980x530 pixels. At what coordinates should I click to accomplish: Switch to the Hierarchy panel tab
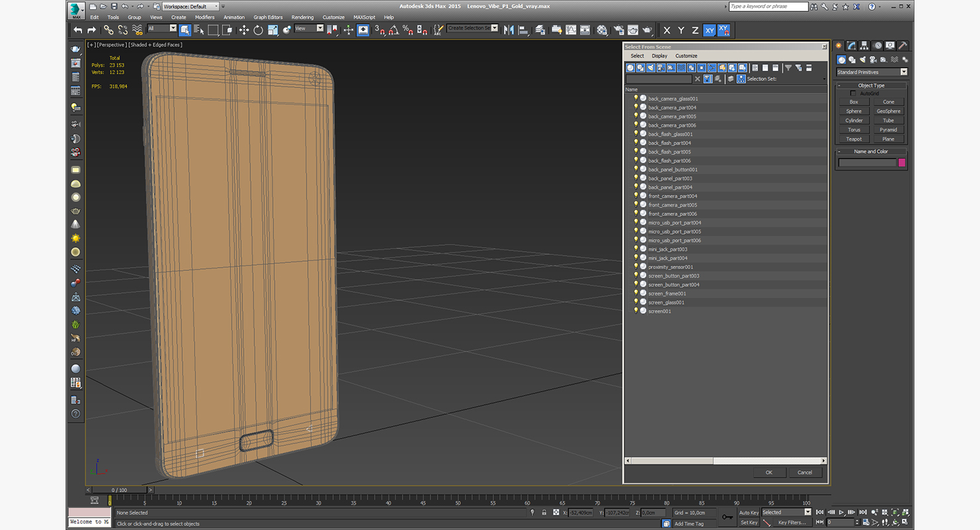pos(864,46)
